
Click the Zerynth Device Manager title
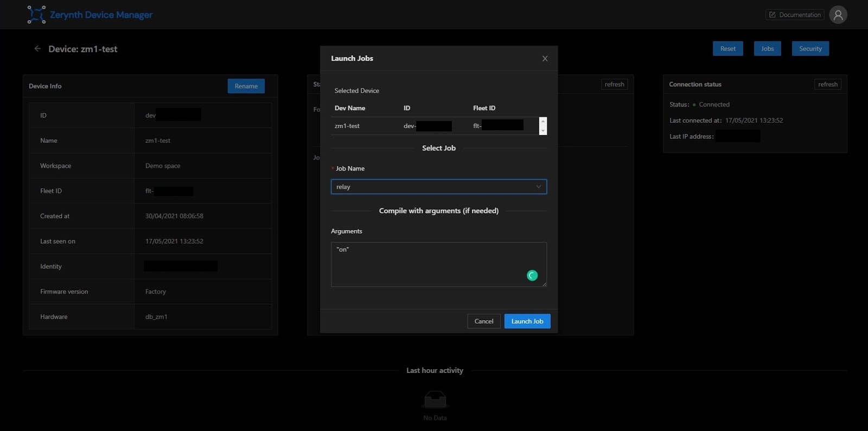pos(101,15)
